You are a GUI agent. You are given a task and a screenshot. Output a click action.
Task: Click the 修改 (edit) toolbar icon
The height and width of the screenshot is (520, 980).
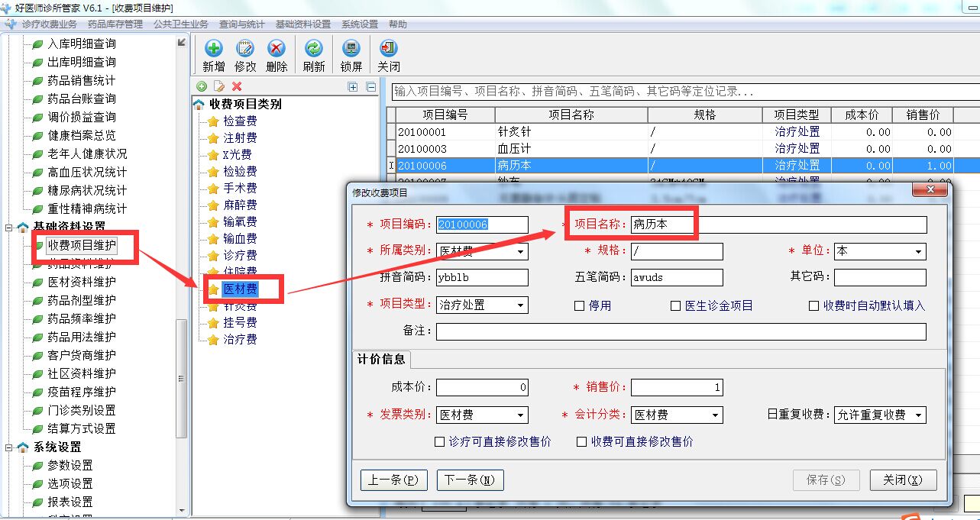(245, 49)
